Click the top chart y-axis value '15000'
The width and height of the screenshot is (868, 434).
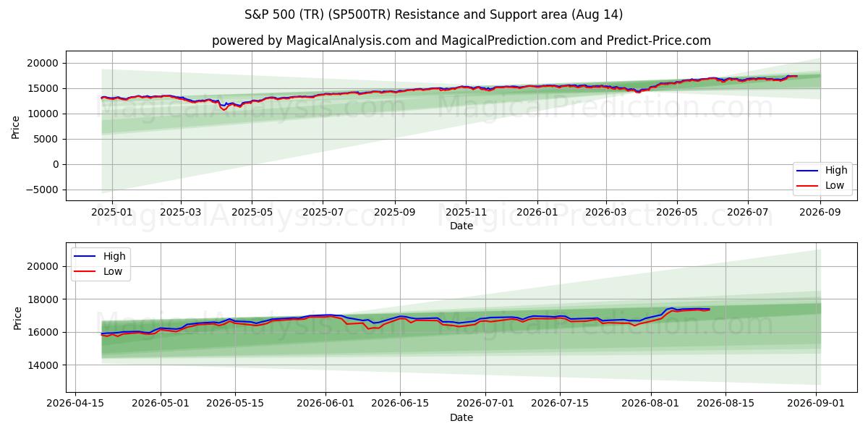45,89
